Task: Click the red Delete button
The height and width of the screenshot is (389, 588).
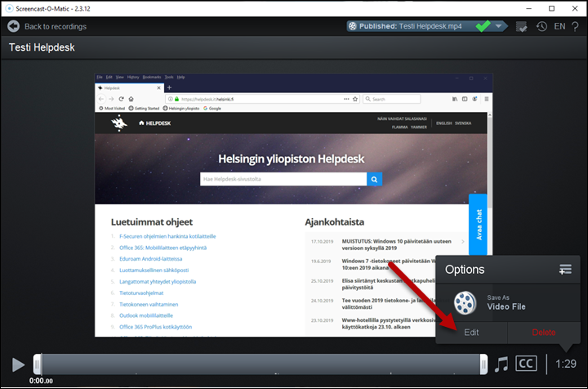Action: [x=544, y=333]
